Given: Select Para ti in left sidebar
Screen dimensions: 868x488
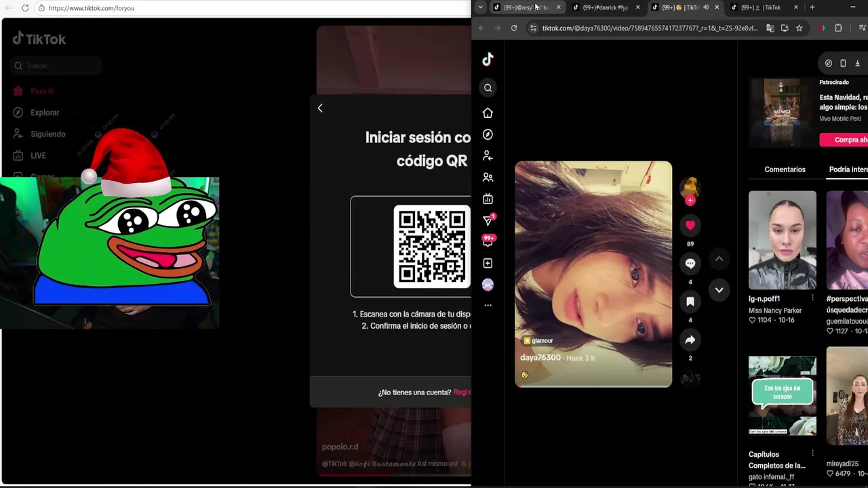Looking at the screenshot, I should pyautogui.click(x=33, y=91).
